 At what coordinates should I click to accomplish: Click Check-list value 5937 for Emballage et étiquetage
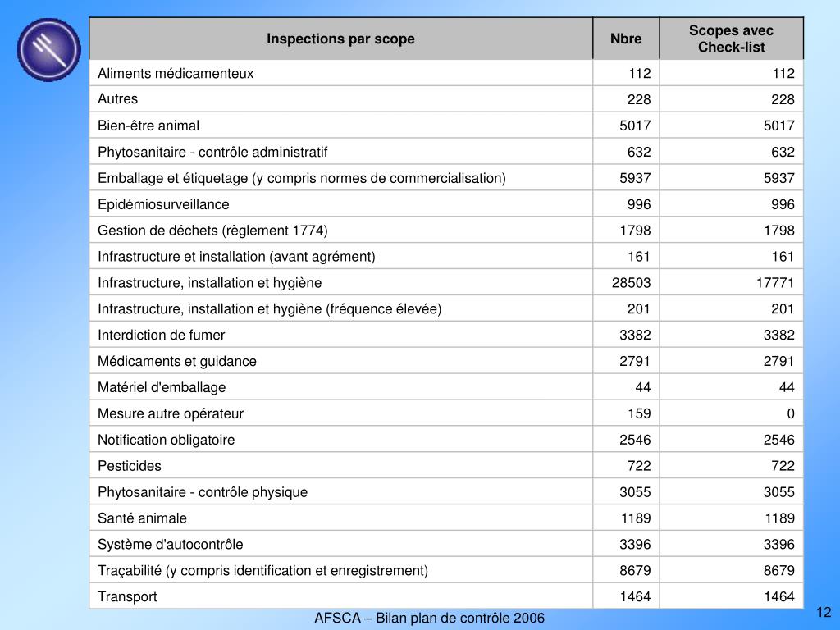click(x=779, y=178)
